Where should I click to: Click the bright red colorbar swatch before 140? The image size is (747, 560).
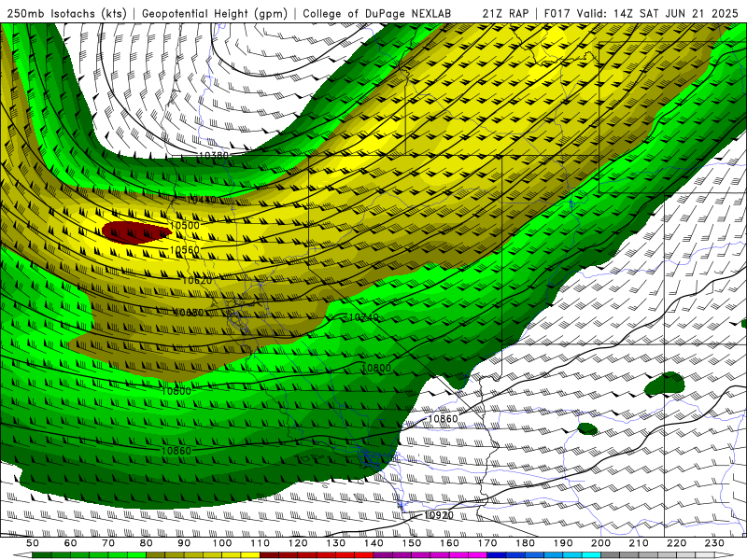click(364, 555)
